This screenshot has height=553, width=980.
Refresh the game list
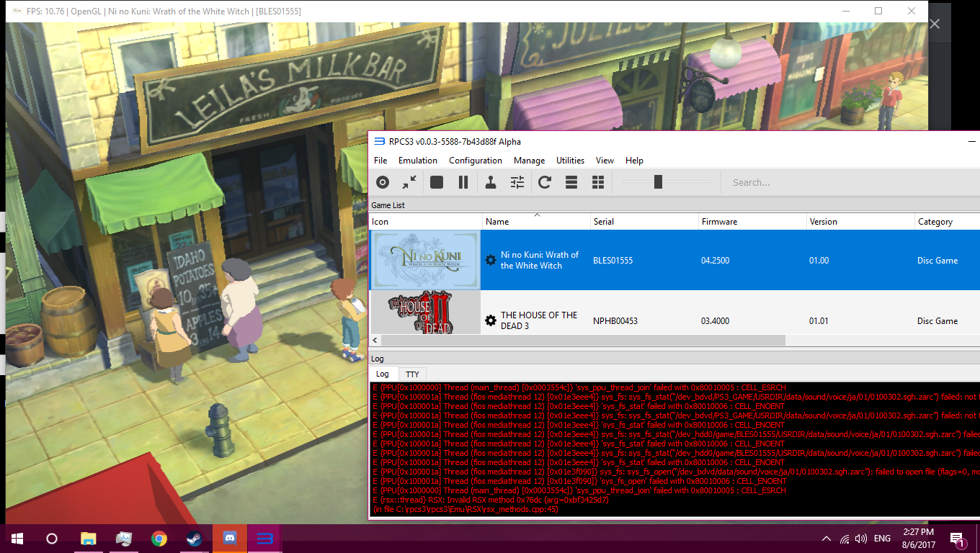click(x=545, y=182)
